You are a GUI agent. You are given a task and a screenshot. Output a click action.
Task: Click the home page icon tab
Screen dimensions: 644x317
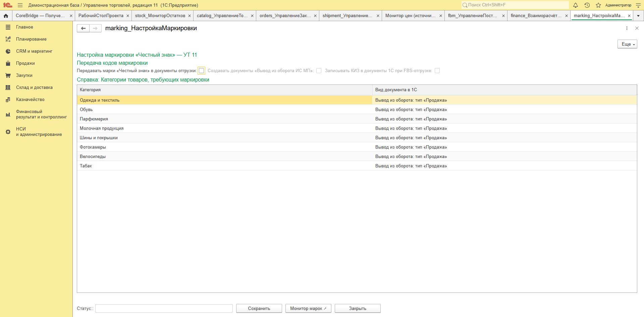click(x=6, y=16)
